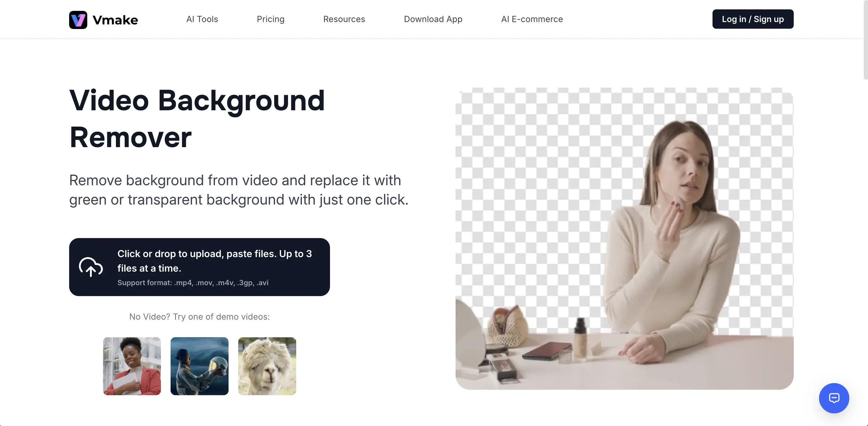The width and height of the screenshot is (868, 426).
Task: Click the Vmake logo icon
Action: pos(78,20)
